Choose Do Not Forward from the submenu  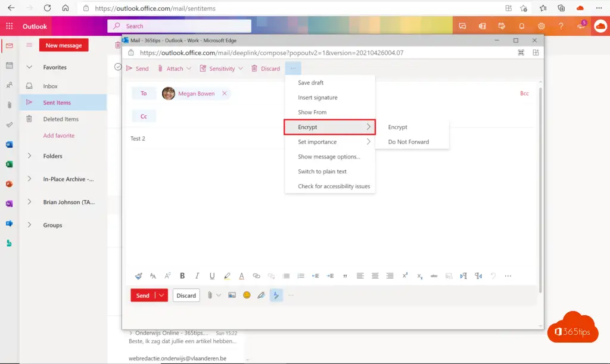coord(409,142)
